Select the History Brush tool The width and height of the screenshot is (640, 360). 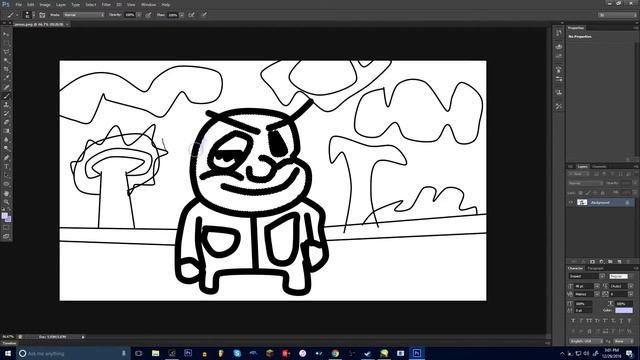pos(6,113)
